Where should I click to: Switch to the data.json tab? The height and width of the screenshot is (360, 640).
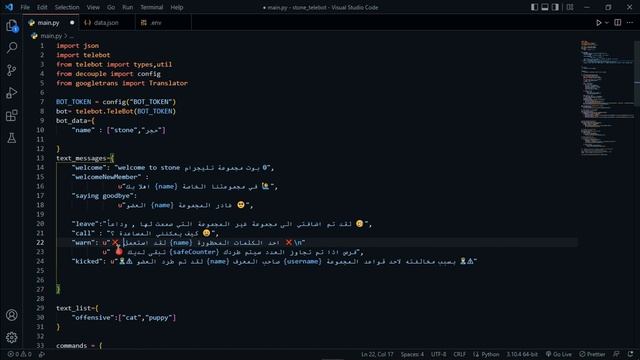pyautogui.click(x=106, y=23)
